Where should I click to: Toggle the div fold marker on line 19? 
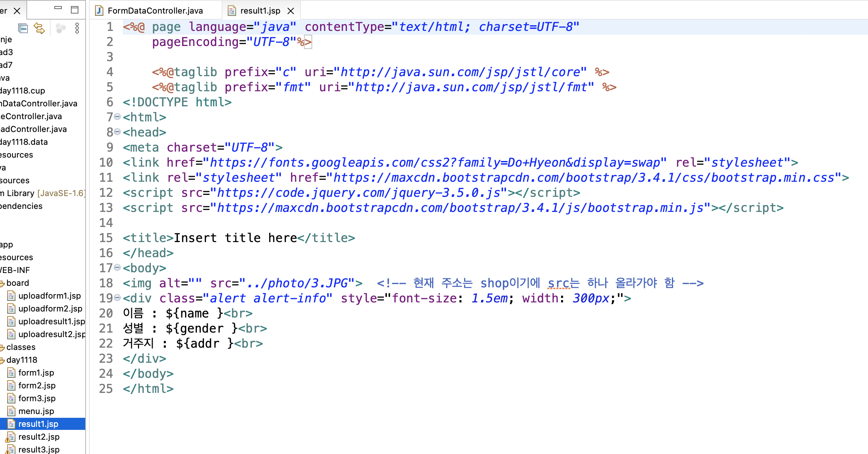pyautogui.click(x=117, y=298)
